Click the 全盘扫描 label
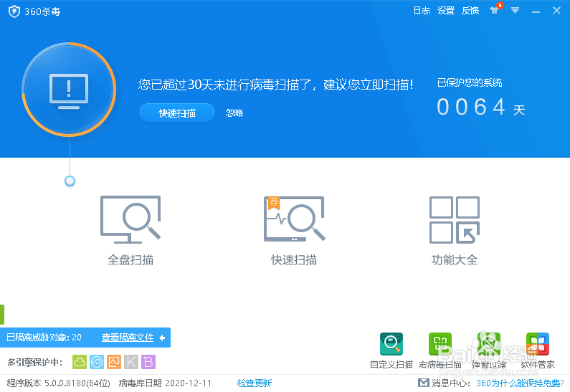The height and width of the screenshot is (392, 570). 130,259
